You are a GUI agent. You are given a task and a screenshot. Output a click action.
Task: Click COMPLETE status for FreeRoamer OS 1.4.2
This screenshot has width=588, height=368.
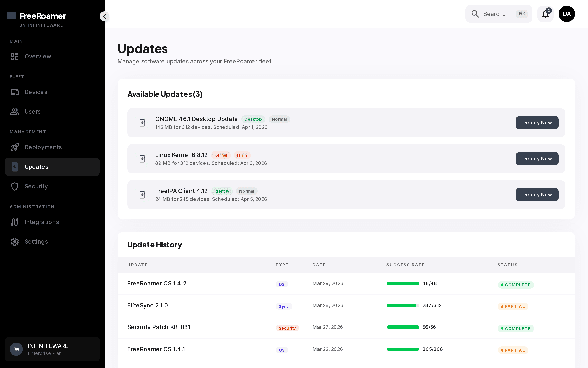(516, 285)
